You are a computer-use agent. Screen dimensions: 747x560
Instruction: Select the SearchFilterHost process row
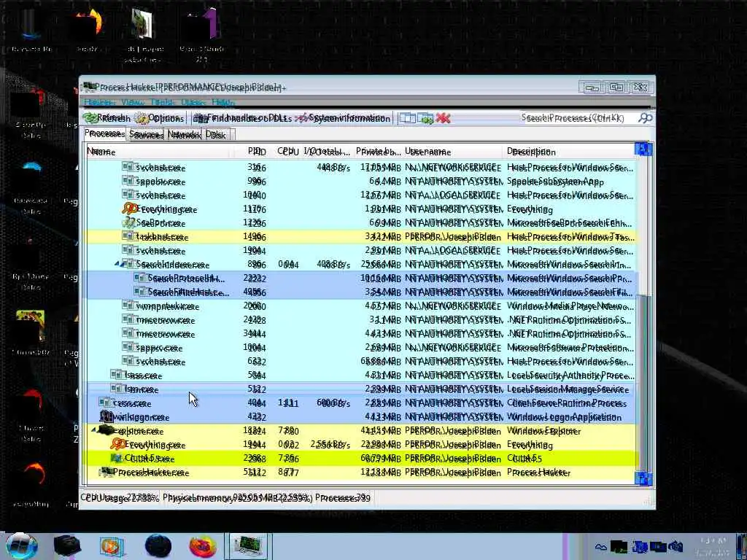click(x=360, y=292)
